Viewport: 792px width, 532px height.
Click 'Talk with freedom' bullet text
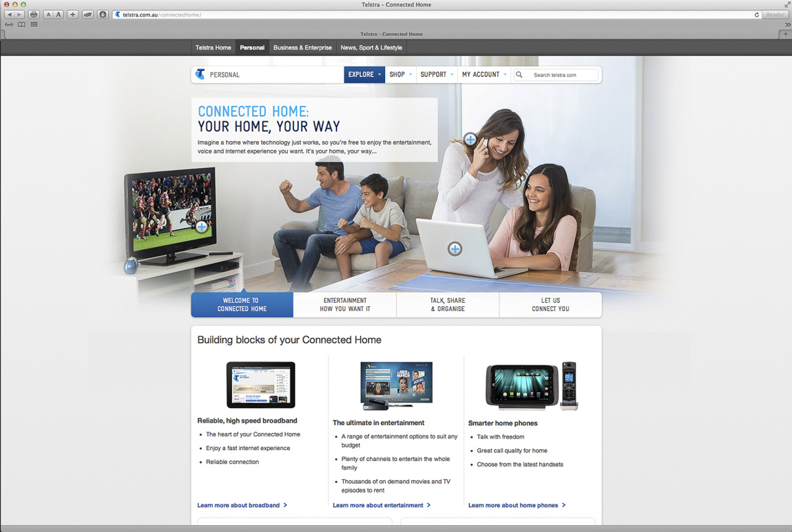point(501,436)
